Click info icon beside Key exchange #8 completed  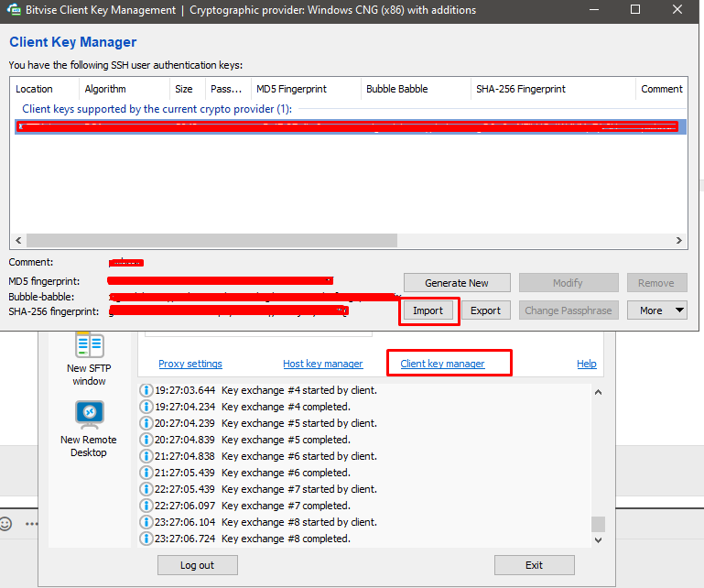(146, 539)
